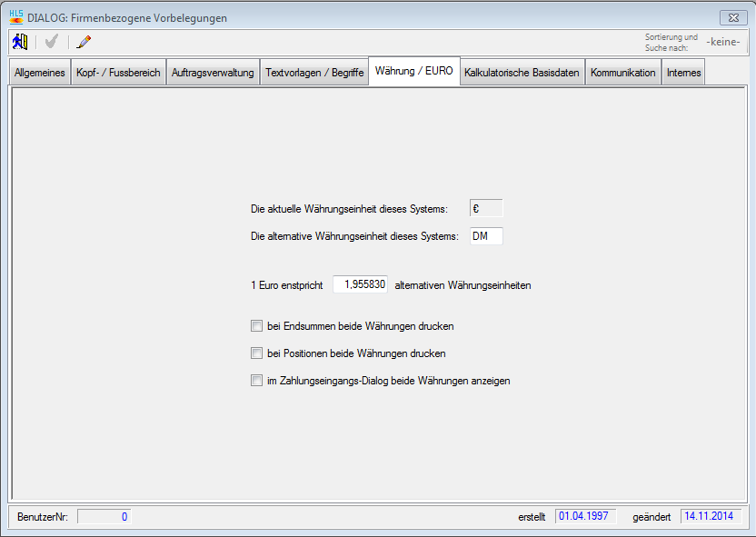Click the HLS application icon in title bar
756x537 pixels.
click(16, 17)
